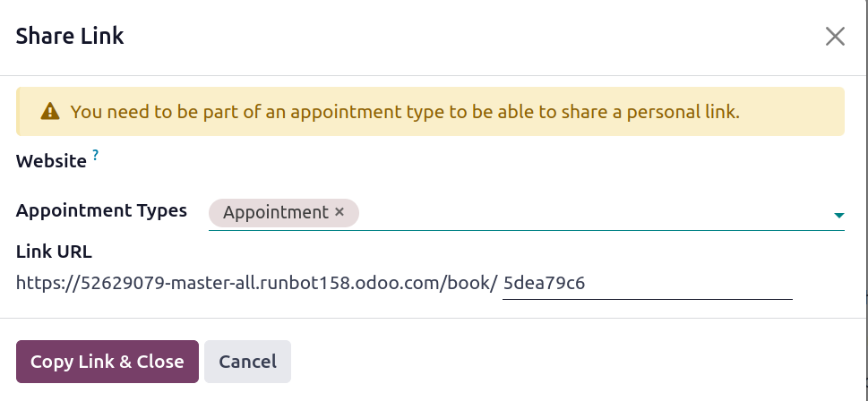The width and height of the screenshot is (868, 401).
Task: Remove the Appointment tag
Action: (x=339, y=212)
